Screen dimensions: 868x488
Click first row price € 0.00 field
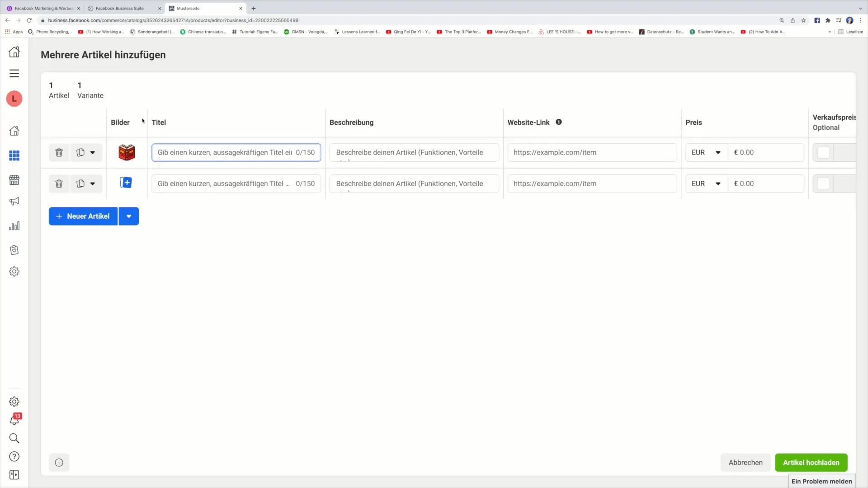766,152
